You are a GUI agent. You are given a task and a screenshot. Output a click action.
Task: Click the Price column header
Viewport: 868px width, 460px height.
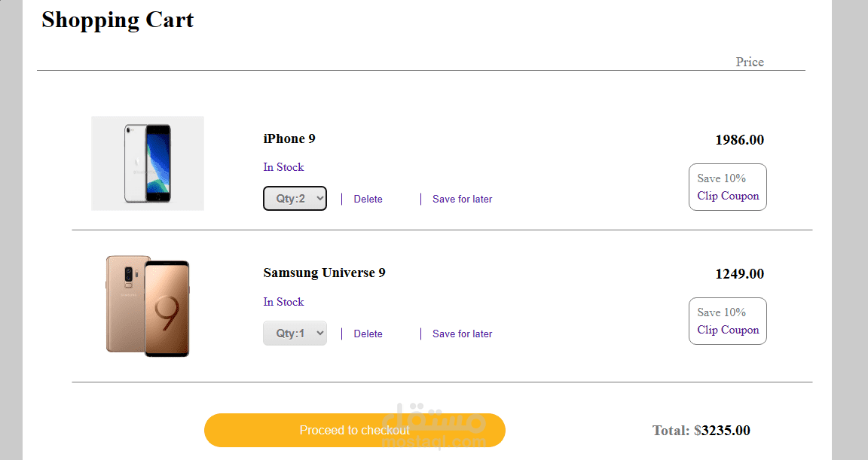click(x=750, y=62)
